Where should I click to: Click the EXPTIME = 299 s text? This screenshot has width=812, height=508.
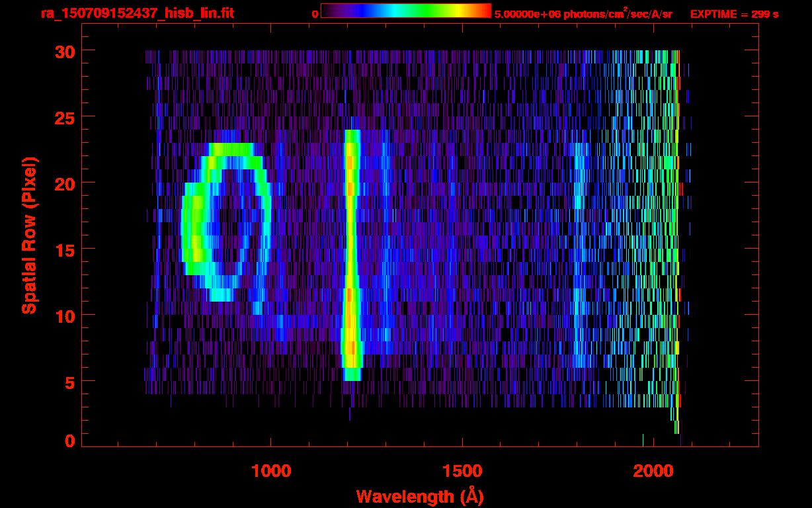[734, 13]
